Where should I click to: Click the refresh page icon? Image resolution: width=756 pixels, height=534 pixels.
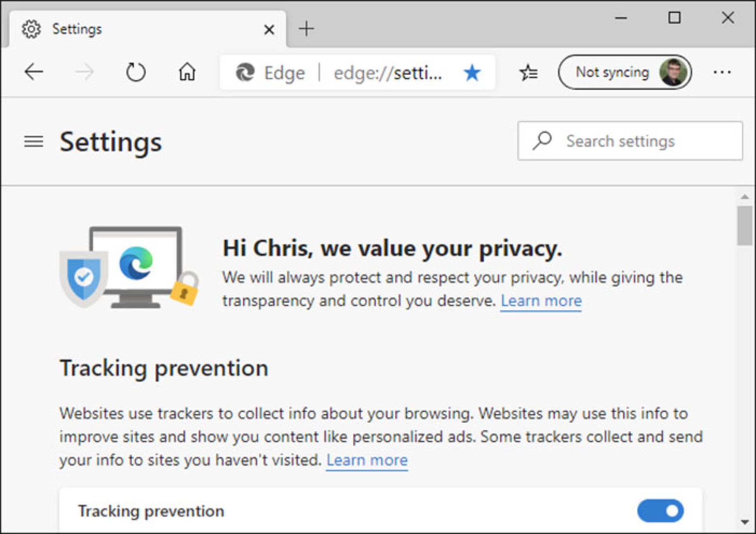pos(135,72)
